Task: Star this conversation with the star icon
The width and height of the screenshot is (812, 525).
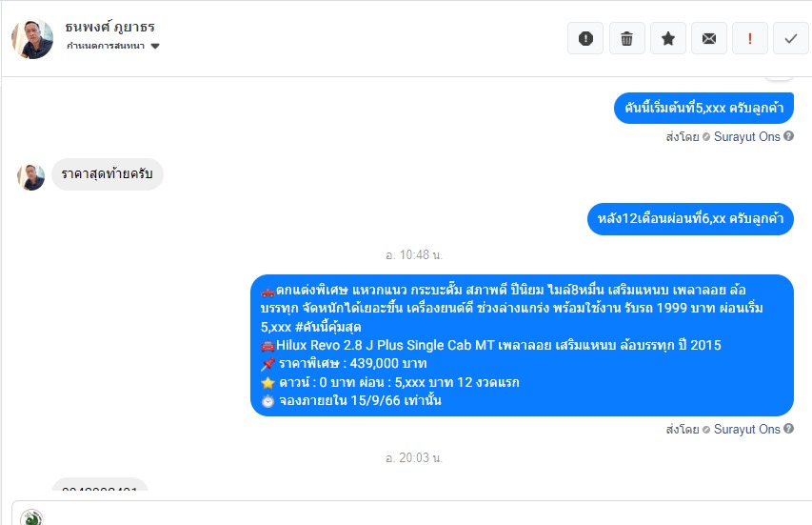Action: (668, 38)
